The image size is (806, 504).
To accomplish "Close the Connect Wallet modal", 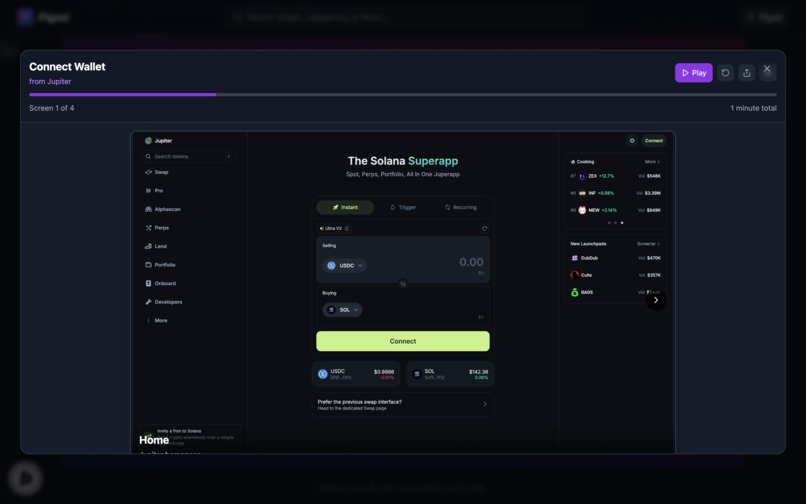I will tap(767, 69).
